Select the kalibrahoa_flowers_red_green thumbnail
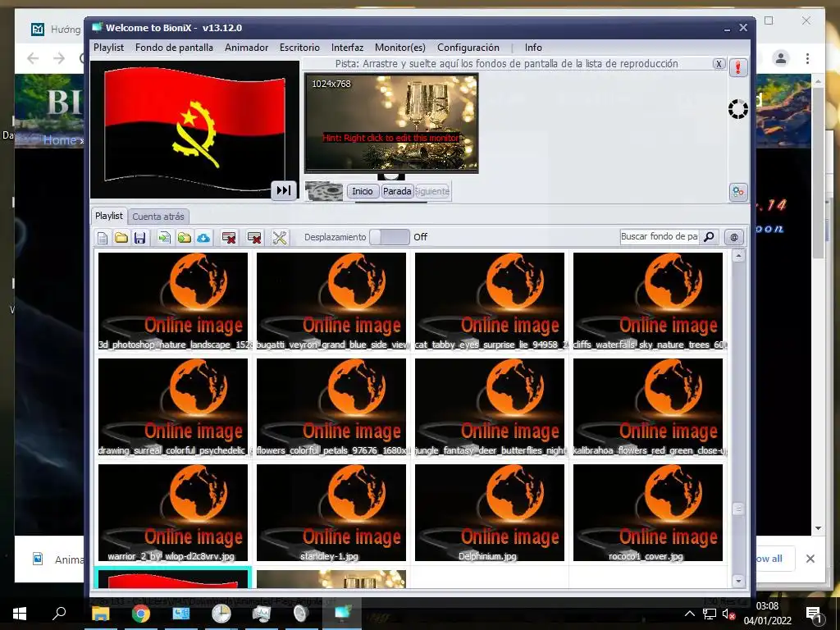 (x=648, y=407)
